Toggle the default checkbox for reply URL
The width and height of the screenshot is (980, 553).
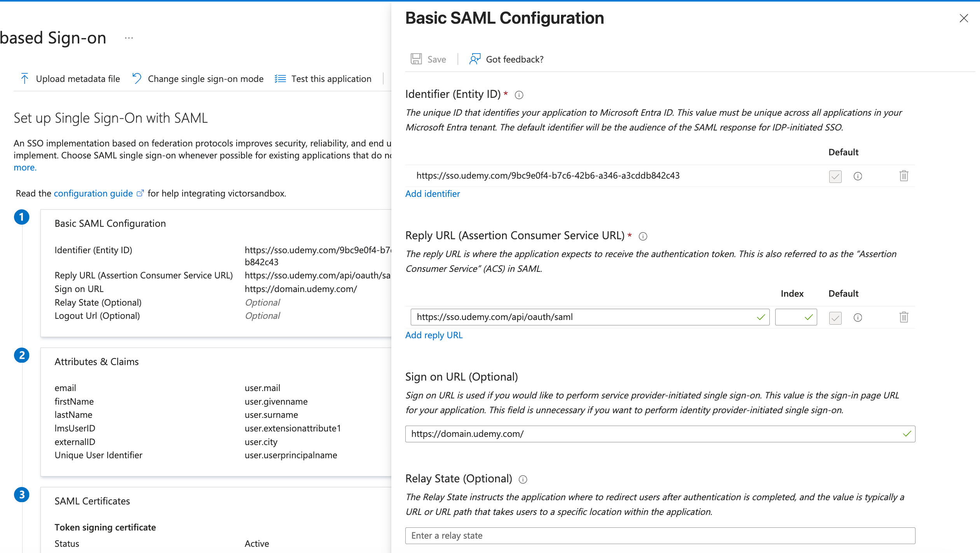pyautogui.click(x=835, y=318)
